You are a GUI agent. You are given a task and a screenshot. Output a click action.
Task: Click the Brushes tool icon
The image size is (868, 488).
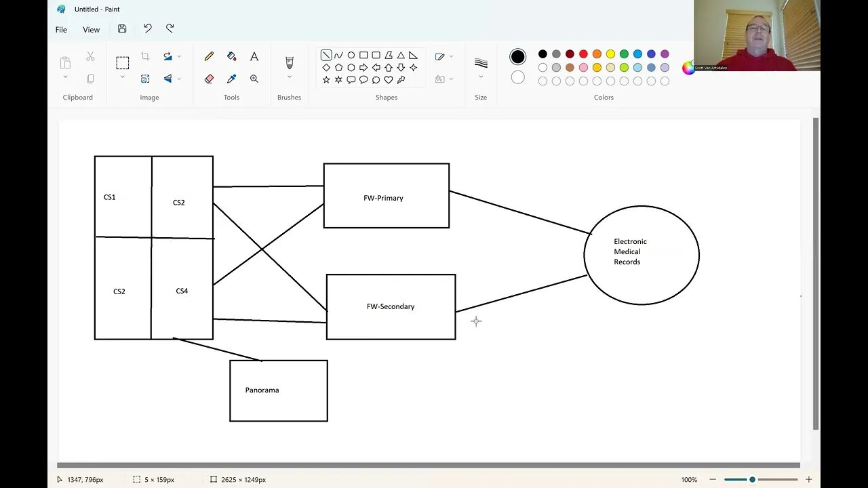coord(290,62)
